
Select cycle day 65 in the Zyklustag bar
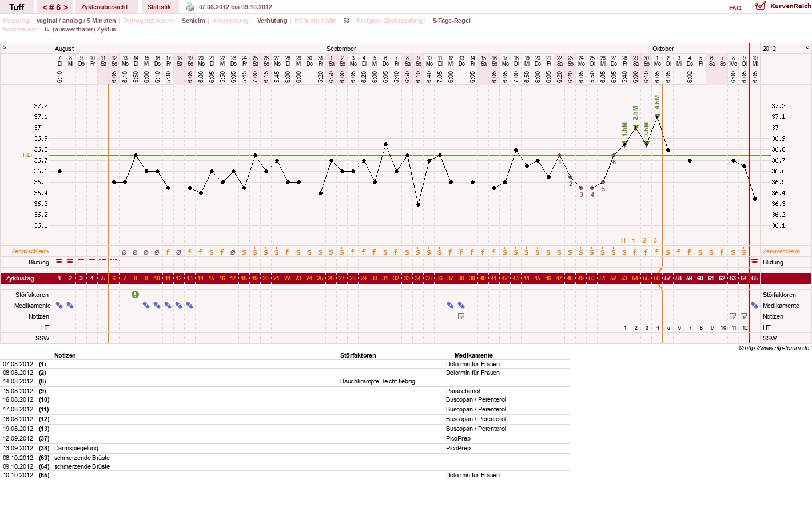(x=754, y=278)
